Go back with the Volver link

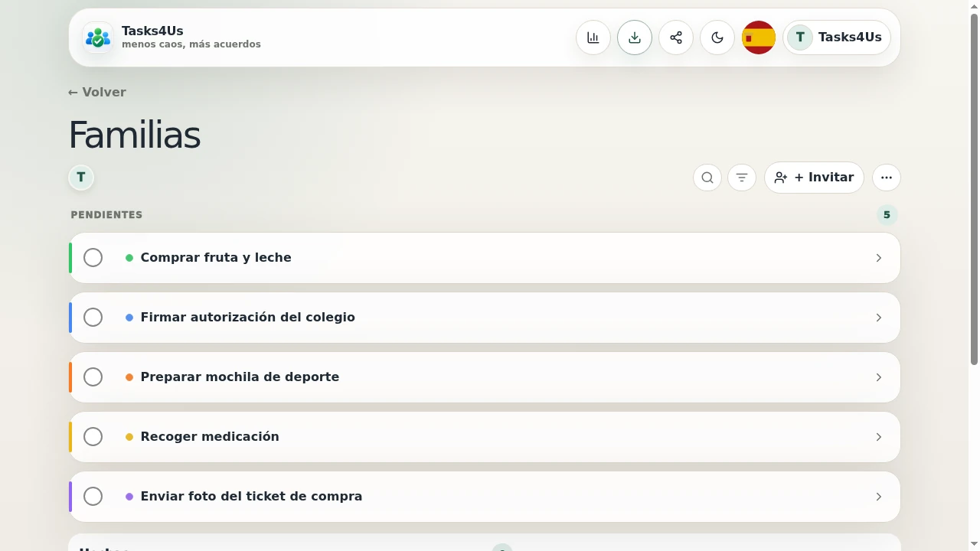tap(97, 92)
